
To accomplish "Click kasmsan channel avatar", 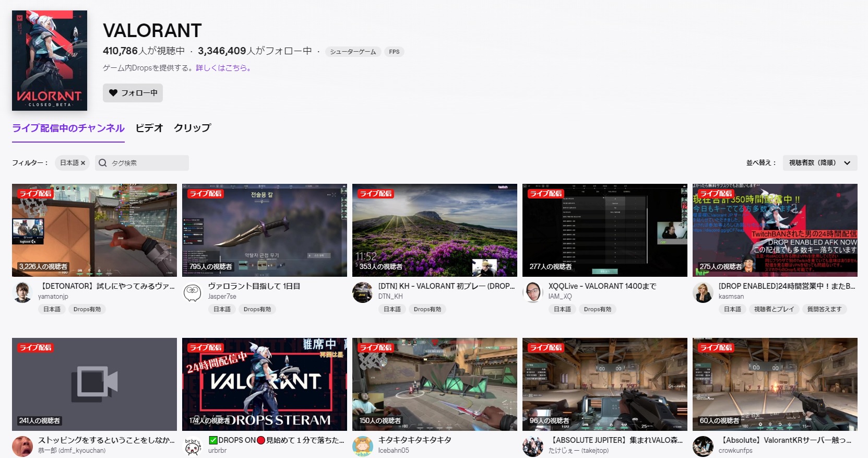I will 703,292.
